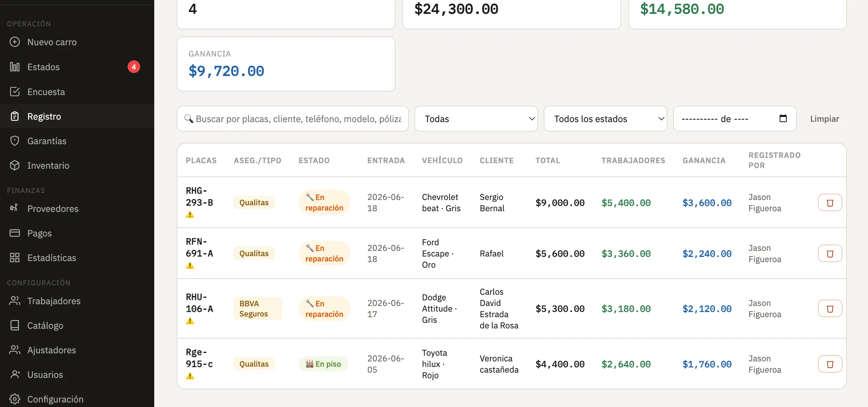Image resolution: width=868 pixels, height=407 pixels.
Task: Click trash icon on Rge-915-c row
Action: (830, 364)
